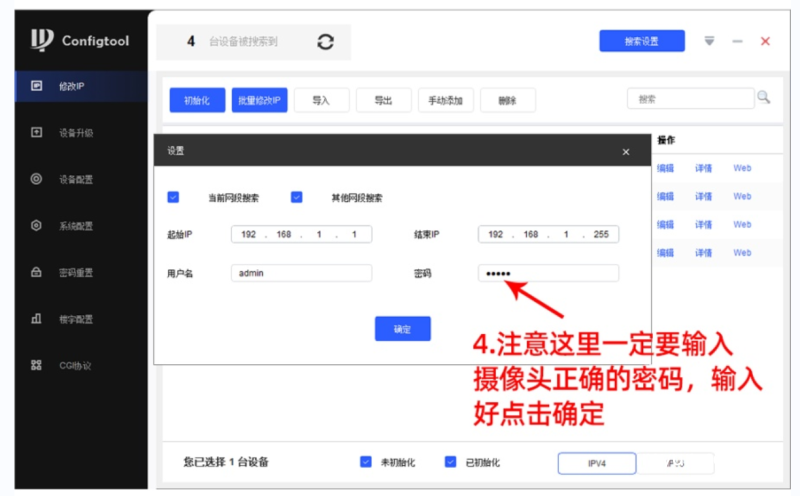This screenshot has height=496, width=800.
Task: Open the 系统配置 sidebar icon
Action: tap(36, 226)
